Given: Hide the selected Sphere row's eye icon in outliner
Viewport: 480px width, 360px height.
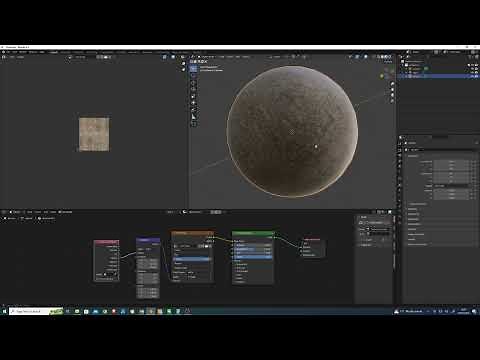Looking at the screenshot, I should [473, 76].
